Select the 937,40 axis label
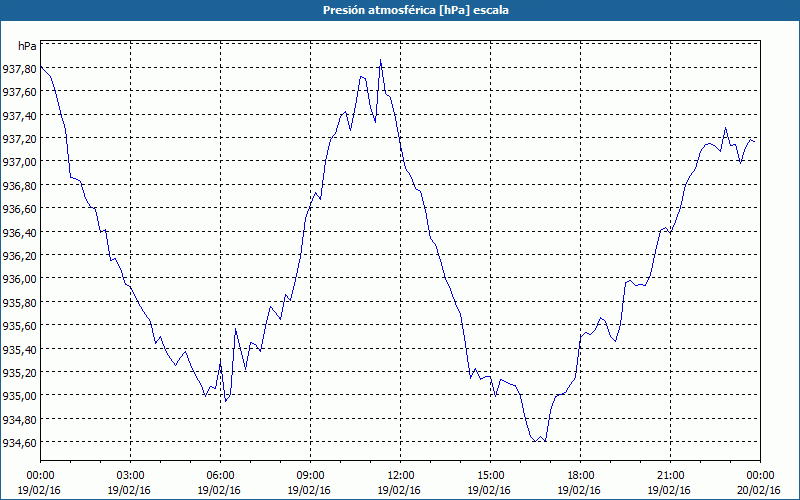This screenshot has height=500, width=800. pos(19,115)
